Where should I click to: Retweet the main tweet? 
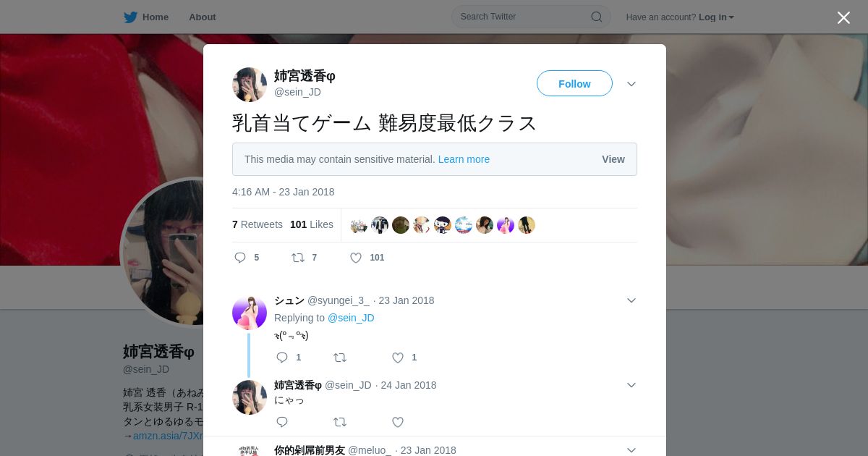coord(298,258)
